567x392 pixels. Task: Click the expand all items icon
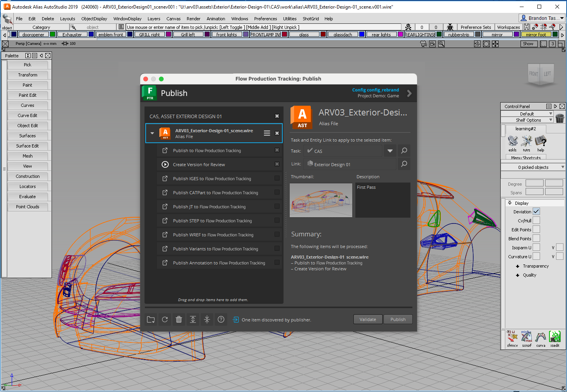(x=193, y=319)
